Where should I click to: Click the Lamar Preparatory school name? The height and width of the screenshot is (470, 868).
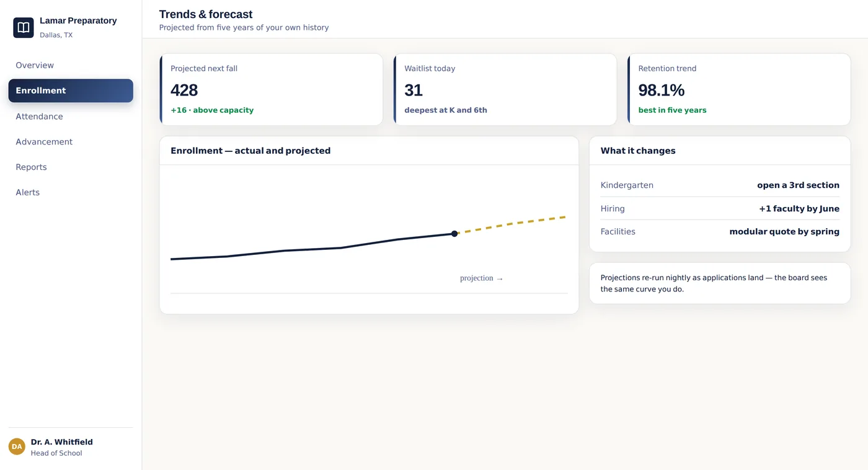click(78, 20)
